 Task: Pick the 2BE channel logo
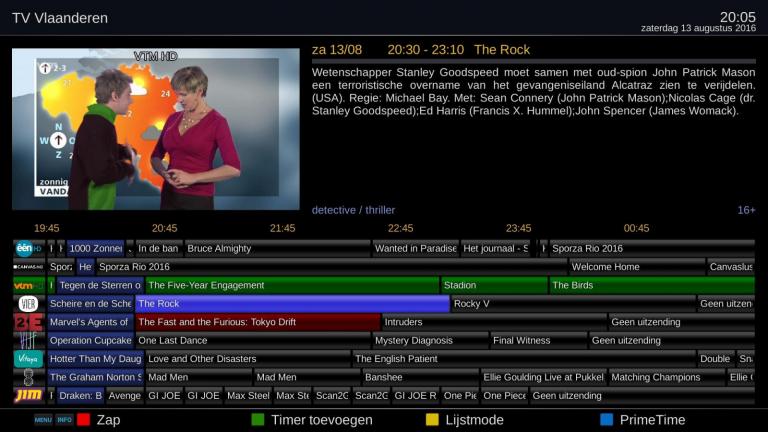[x=28, y=322]
